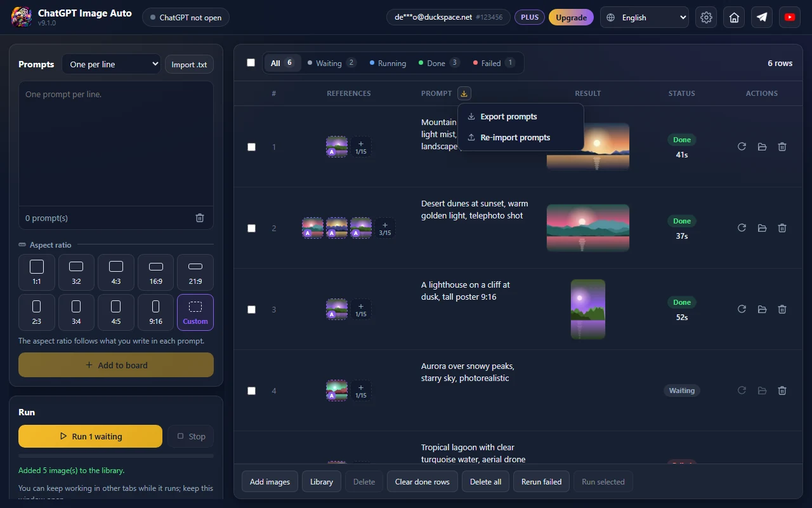Clear prompts with the trash icon
The image size is (812, 508).
coord(200,218)
